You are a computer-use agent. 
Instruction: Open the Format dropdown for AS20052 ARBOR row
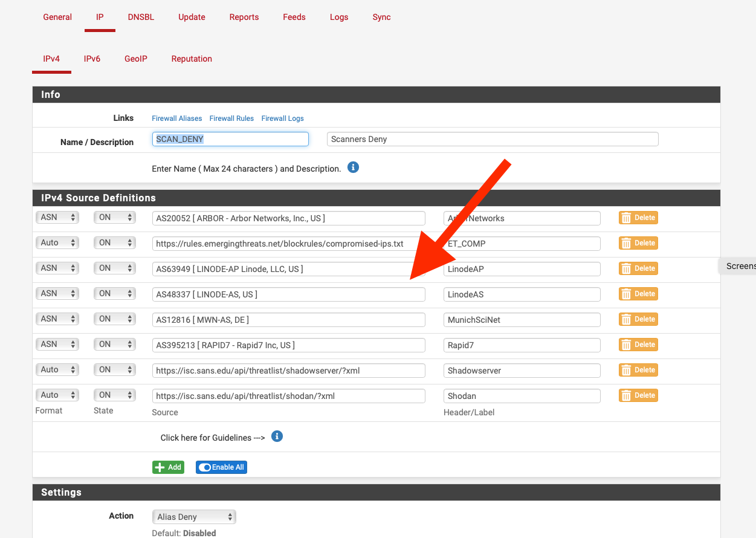click(x=57, y=217)
